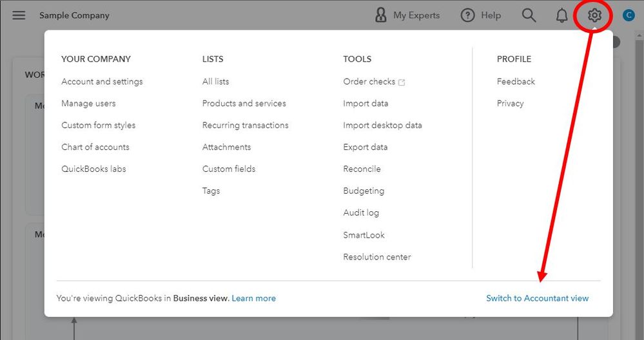644x340 pixels.
Task: Open Manage users
Action: [88, 104]
